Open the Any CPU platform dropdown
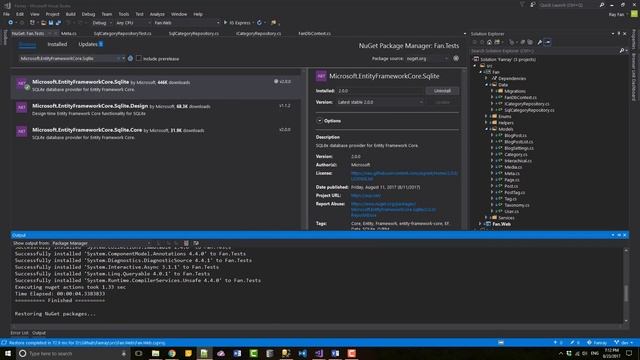Screen dimensions: 640x360 pos(133,23)
